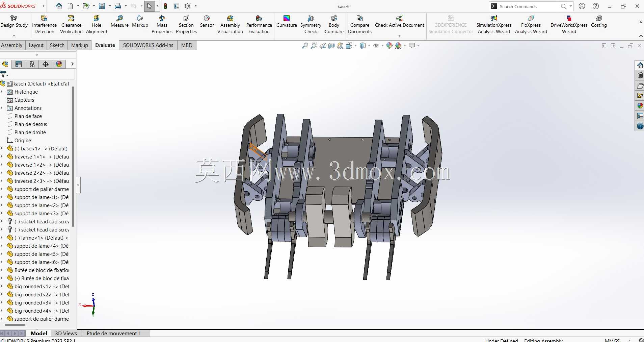This screenshot has height=342, width=644.
Task: Expand the Historique tree node
Action: pos(2,92)
